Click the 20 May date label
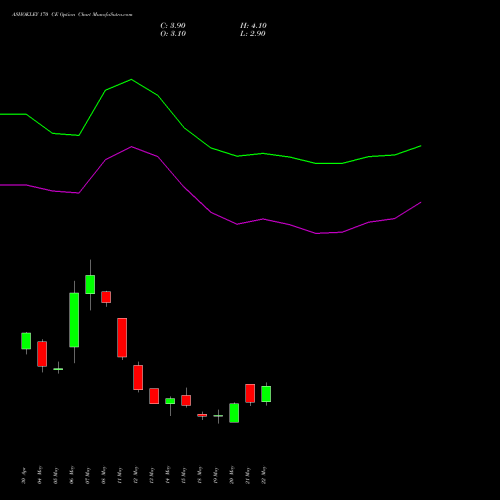The width and height of the screenshot is (500, 500). [232, 475]
